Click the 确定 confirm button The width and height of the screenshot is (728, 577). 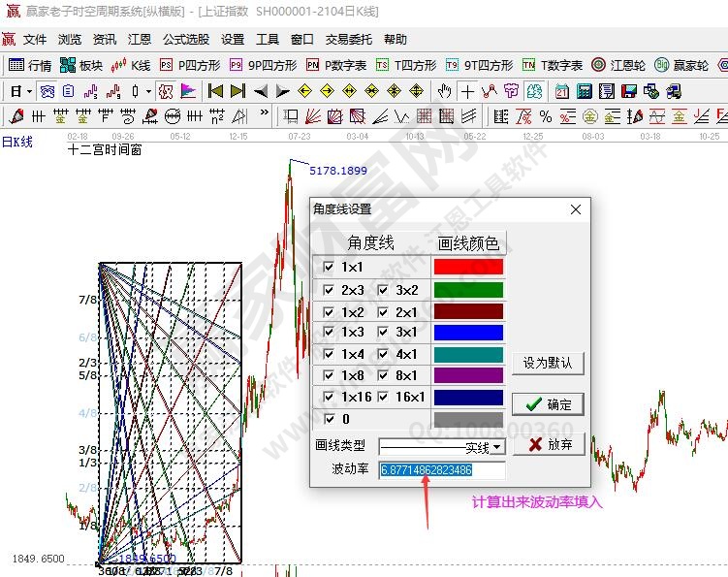point(549,404)
